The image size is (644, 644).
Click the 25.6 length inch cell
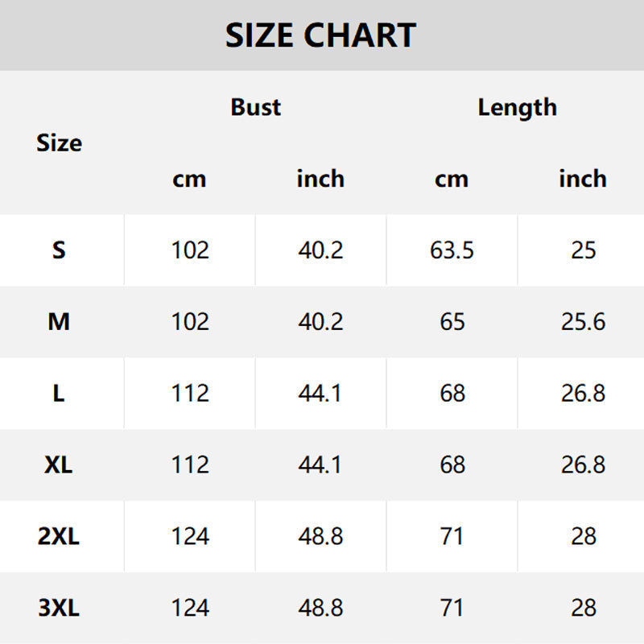[583, 322]
